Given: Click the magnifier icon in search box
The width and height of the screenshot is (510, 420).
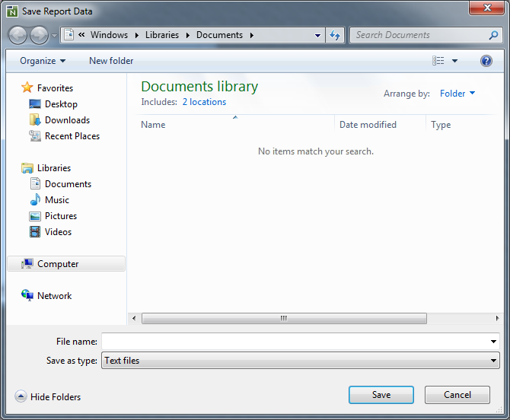Looking at the screenshot, I should [x=493, y=35].
